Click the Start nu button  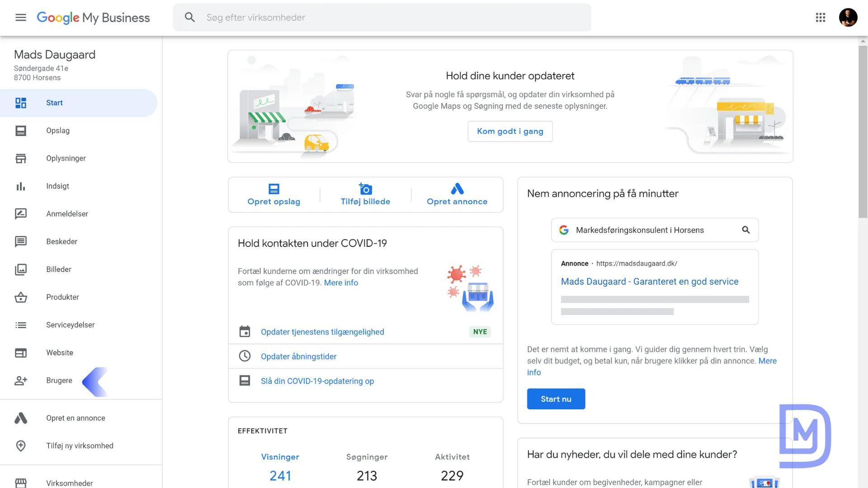[x=556, y=399]
